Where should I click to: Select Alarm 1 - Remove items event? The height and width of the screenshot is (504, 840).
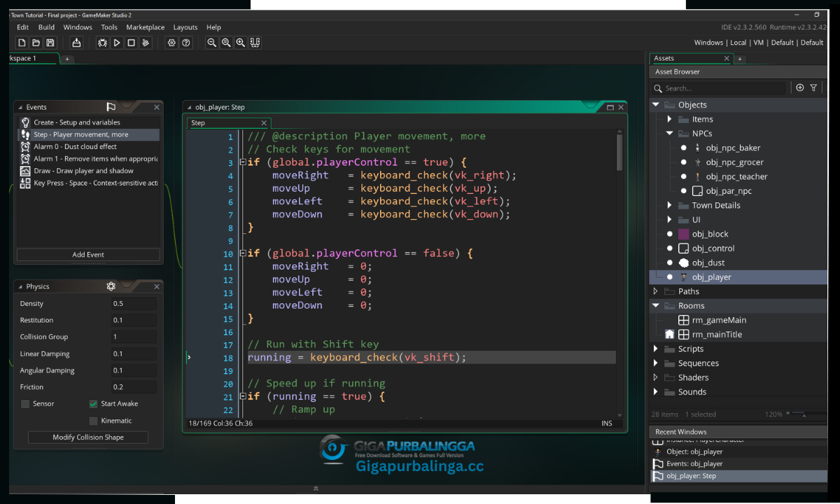[89, 159]
